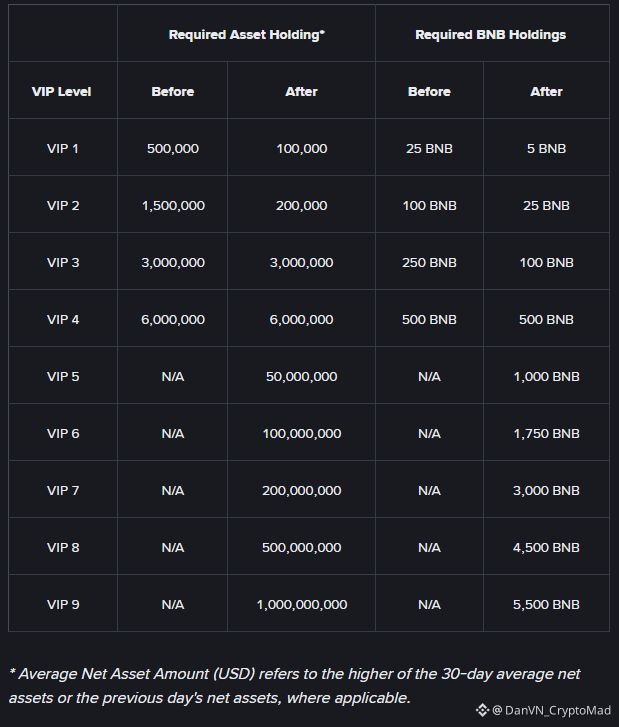This screenshot has height=727, width=619.
Task: Select the 200,000,000 cell in VIP 7
Action: (302, 491)
